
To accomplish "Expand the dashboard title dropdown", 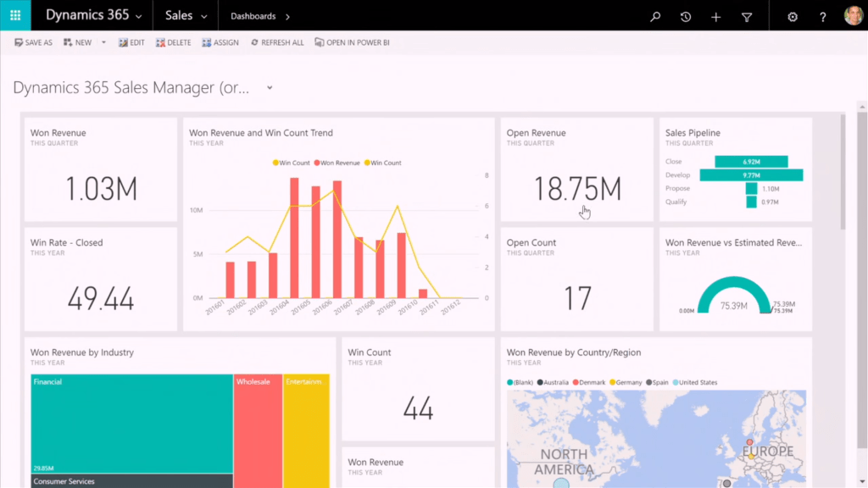I will pos(269,87).
